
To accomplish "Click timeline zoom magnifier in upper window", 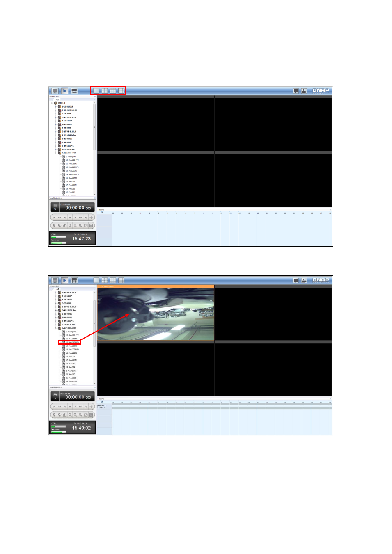I will point(102,213).
